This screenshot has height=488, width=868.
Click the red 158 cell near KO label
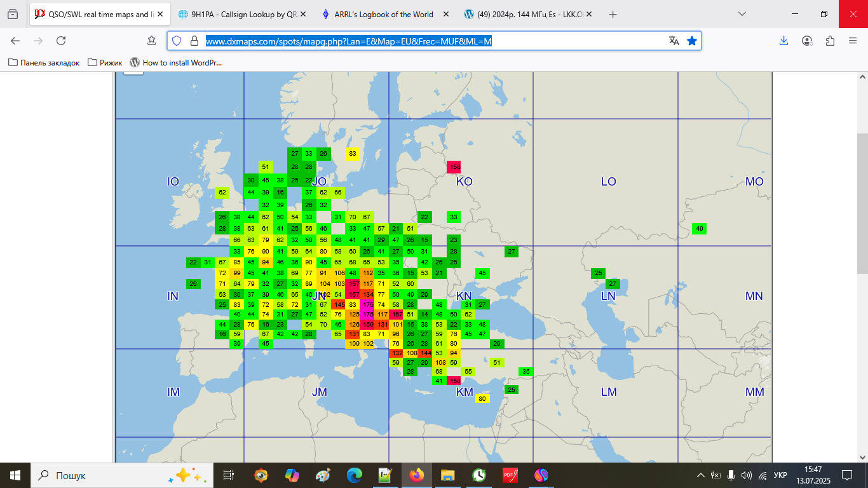(454, 168)
